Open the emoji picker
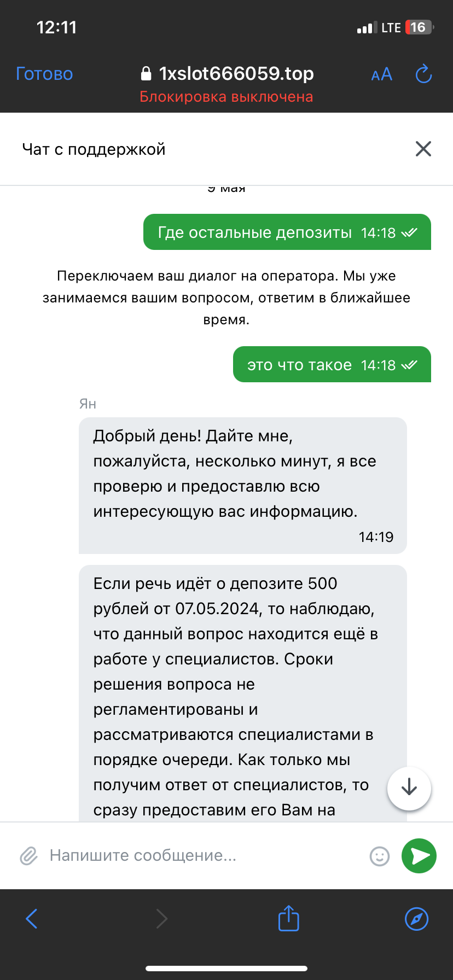Screen dimensions: 453x980 coord(379,856)
